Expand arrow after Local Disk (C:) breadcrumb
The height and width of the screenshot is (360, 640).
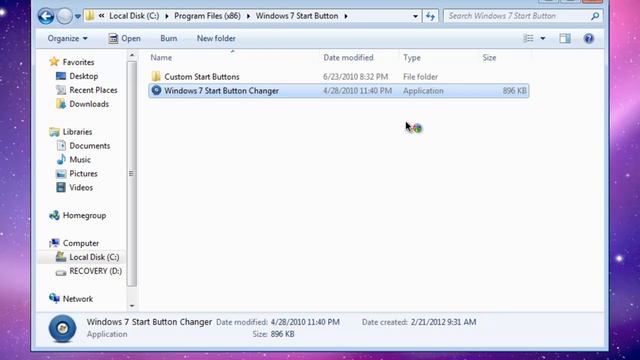click(x=167, y=16)
